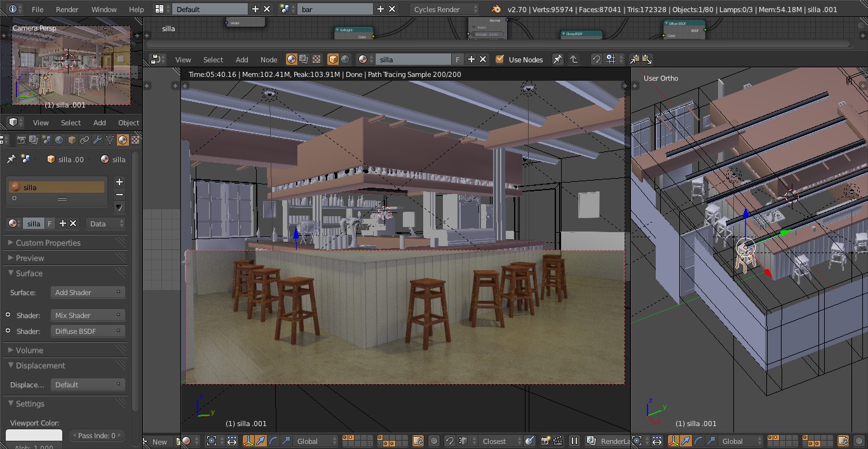The image size is (868, 449).
Task: Open the Constraints chain-link tab
Action: (85, 140)
